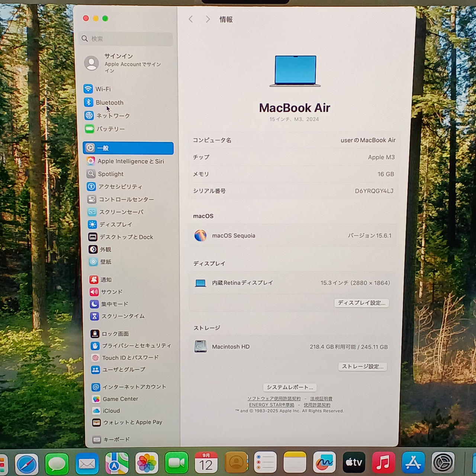The width and height of the screenshot is (476, 476).
Task: Open the Music app in Dock
Action: [383, 463]
